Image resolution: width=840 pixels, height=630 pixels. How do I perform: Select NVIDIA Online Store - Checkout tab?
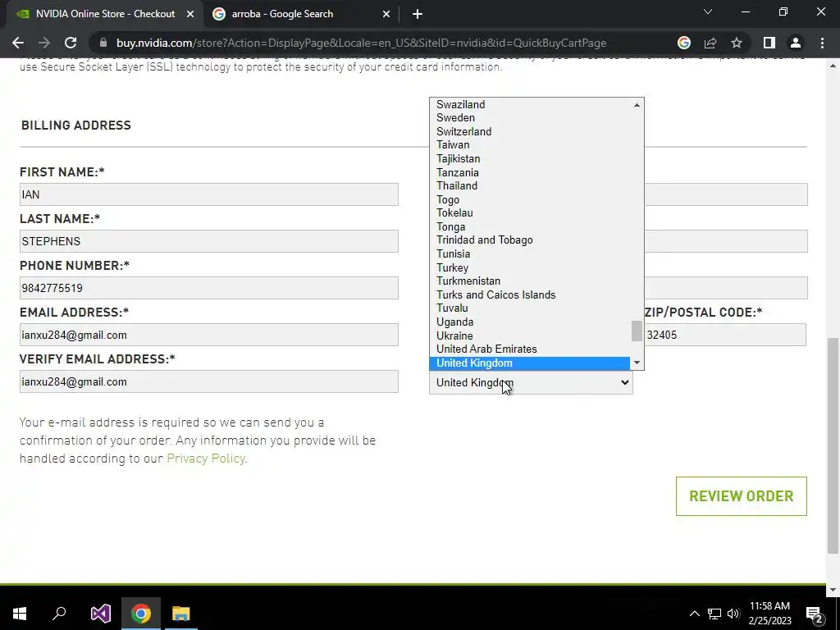[x=105, y=14]
